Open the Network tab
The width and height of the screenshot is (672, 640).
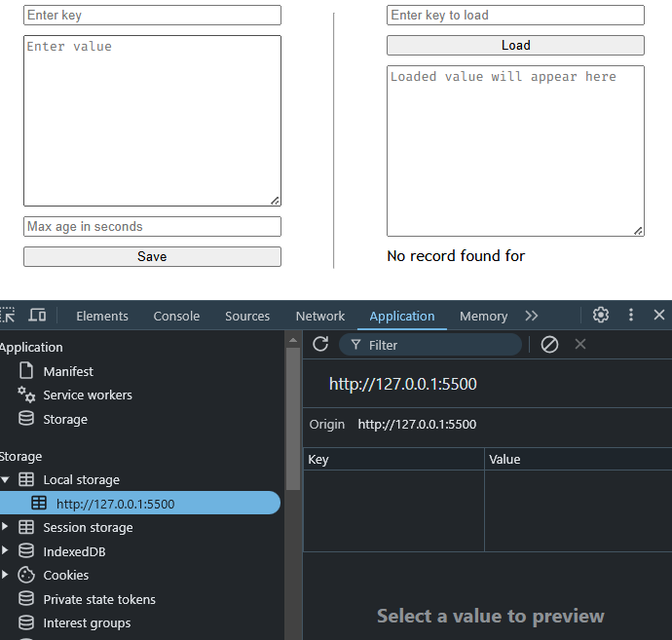coord(320,316)
